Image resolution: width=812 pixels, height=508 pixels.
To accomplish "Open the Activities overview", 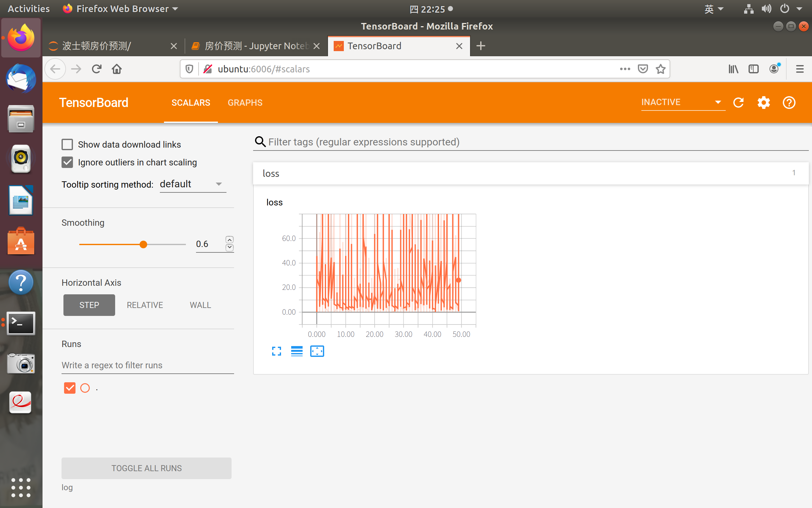I will (29, 9).
